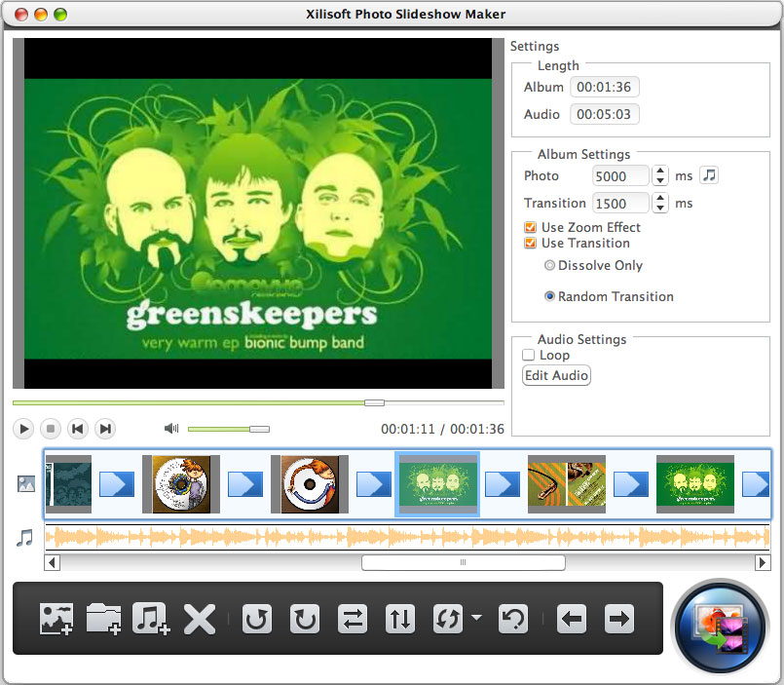Add background music with the music-note-plus icon
784x685 pixels.
(x=151, y=619)
